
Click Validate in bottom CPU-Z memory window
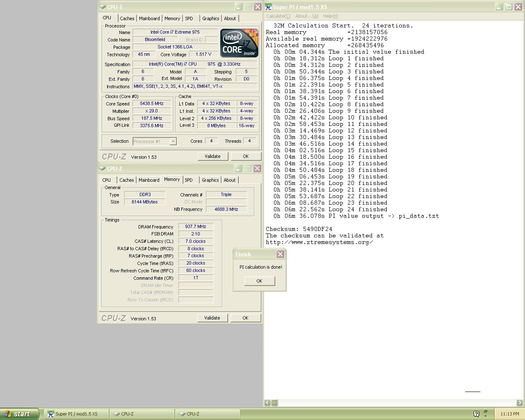[x=212, y=318]
